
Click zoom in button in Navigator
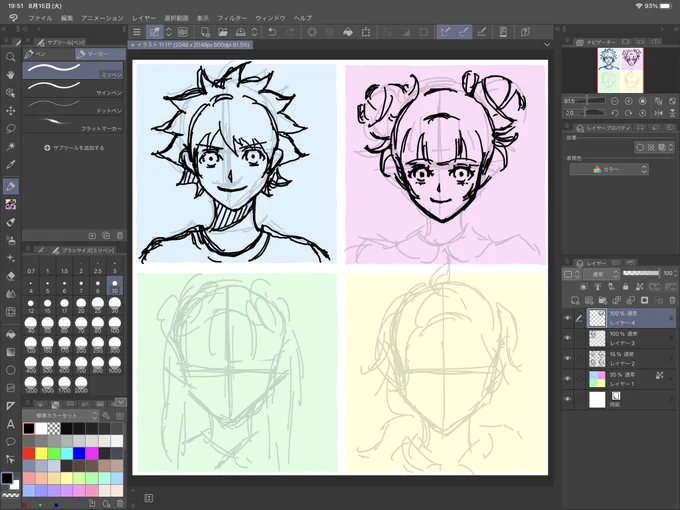coord(628,101)
